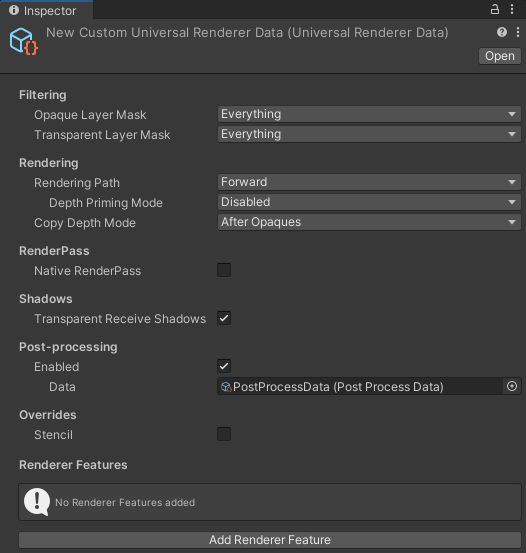Open the help reference icon

(x=502, y=32)
